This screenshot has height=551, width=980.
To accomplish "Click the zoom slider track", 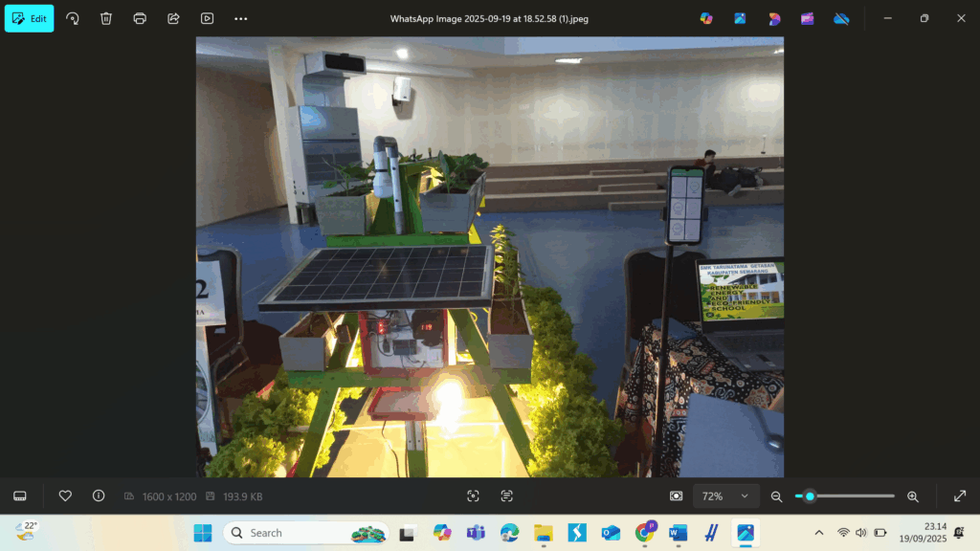I will (852, 496).
